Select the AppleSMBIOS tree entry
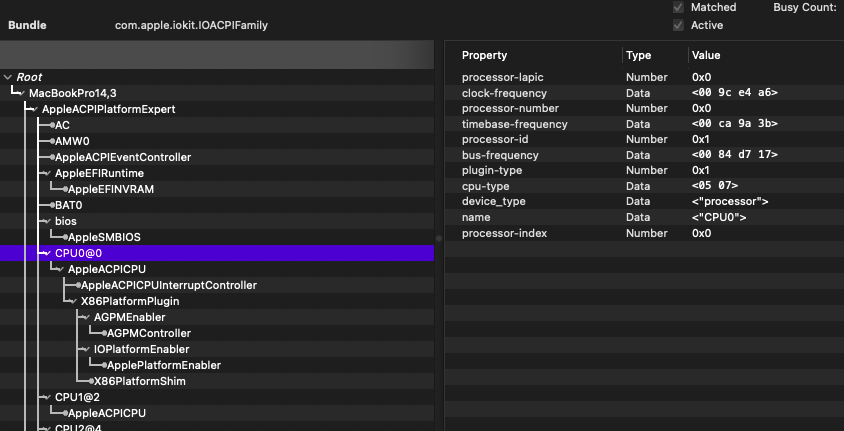Image resolution: width=844 pixels, height=431 pixels. tap(104, 237)
